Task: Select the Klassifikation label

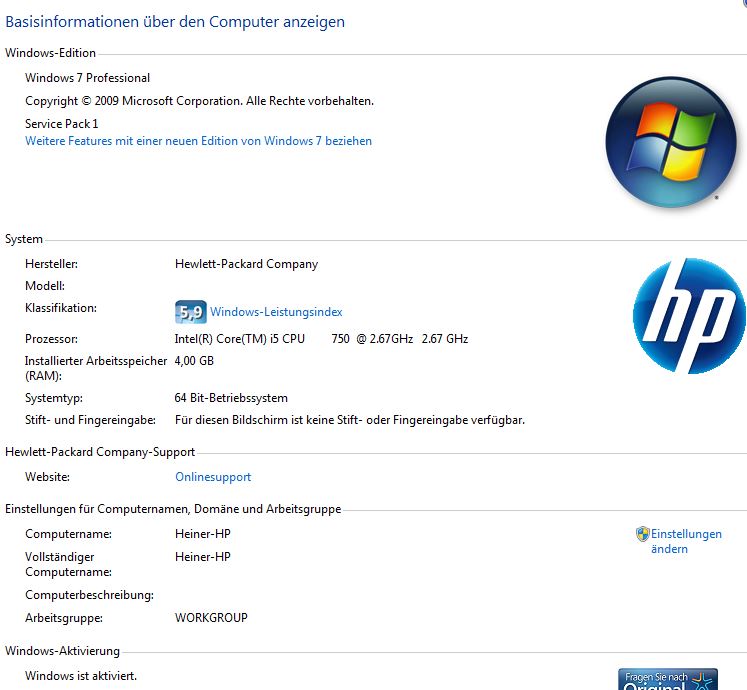Action: point(61,308)
